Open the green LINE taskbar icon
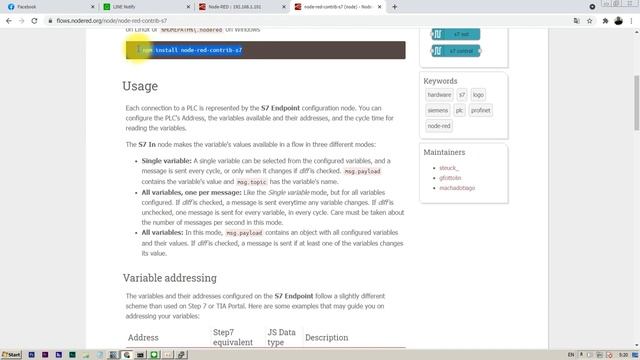 point(154,355)
